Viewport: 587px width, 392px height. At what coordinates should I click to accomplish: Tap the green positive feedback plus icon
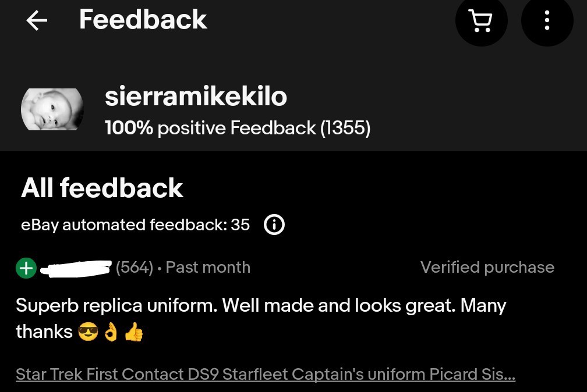point(26,268)
